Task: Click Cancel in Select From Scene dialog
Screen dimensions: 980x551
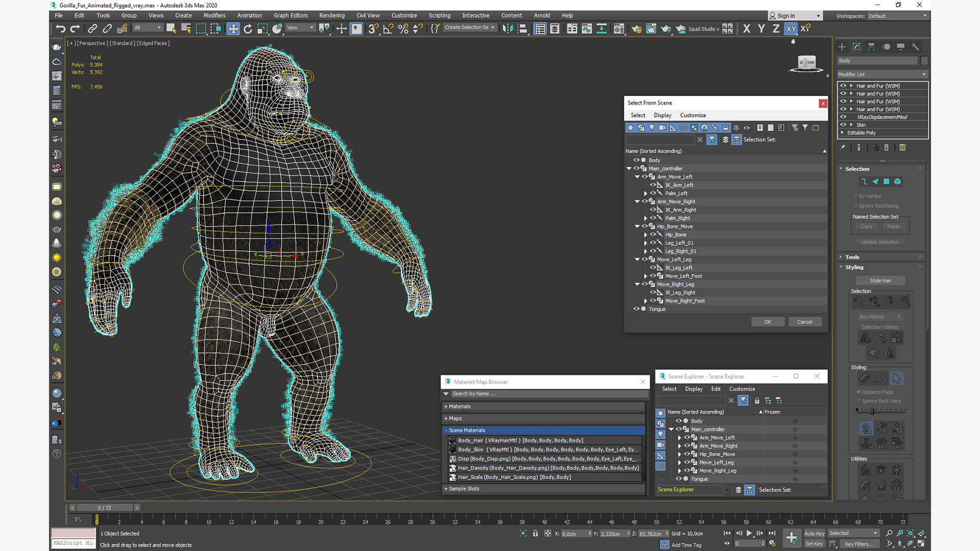Action: coord(805,322)
